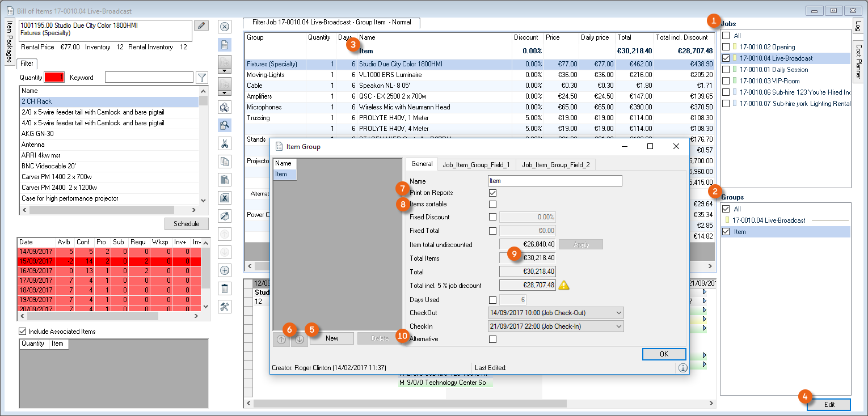Click the info icon in dialog status bar
Screen dimensions: 868x416
pos(682,368)
